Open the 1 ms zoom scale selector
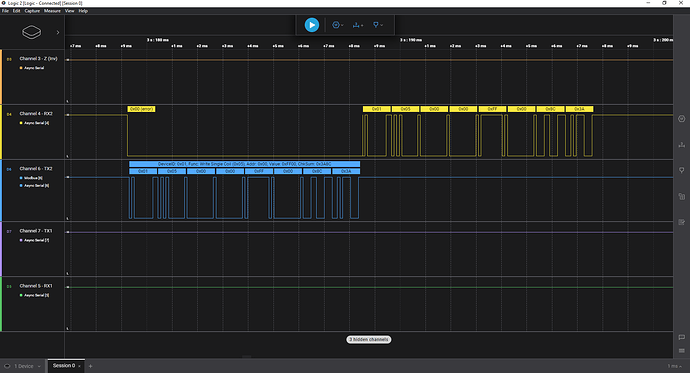This screenshot has width=690, height=373. (x=675, y=366)
